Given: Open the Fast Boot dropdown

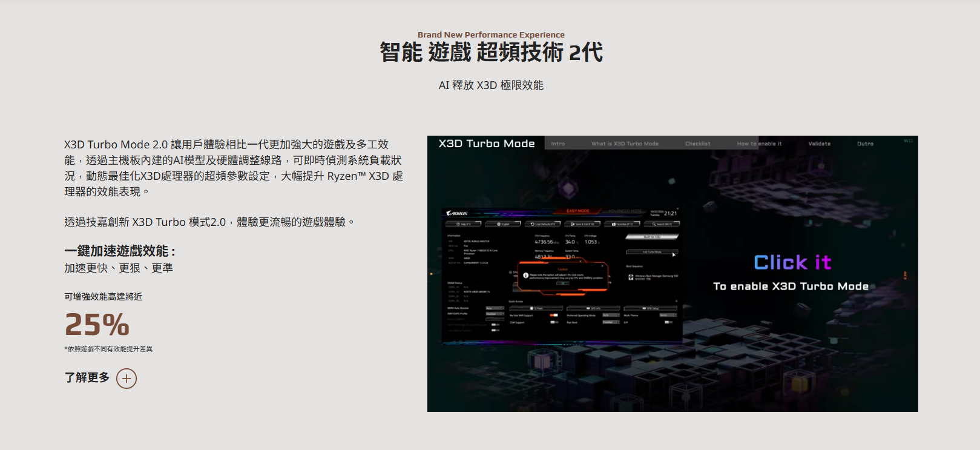Looking at the screenshot, I should 611,322.
